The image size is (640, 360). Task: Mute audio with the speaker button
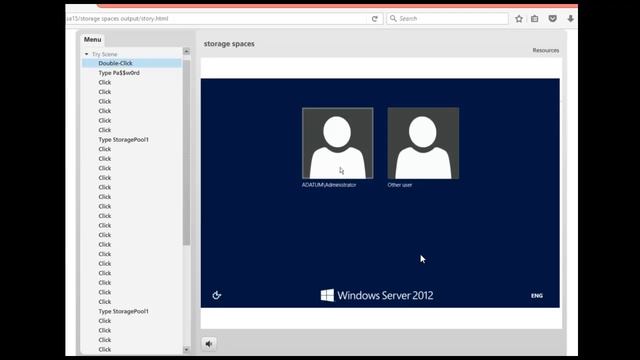pos(209,344)
